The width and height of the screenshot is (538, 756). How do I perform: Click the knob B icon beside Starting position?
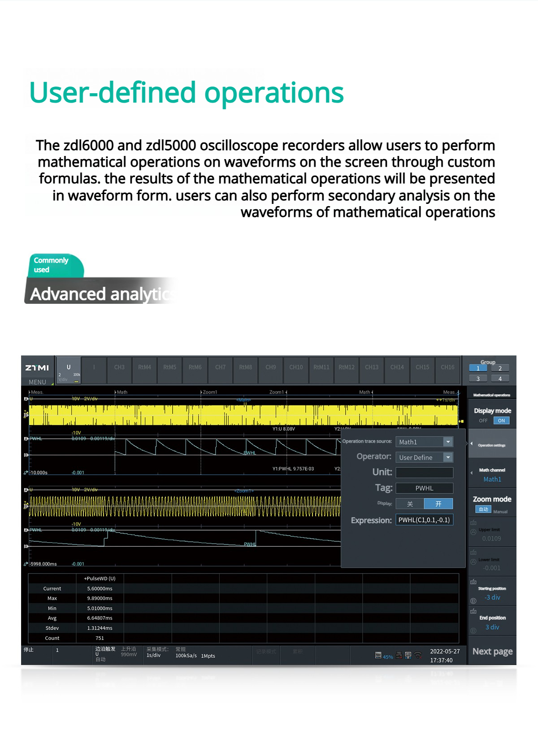click(x=473, y=600)
